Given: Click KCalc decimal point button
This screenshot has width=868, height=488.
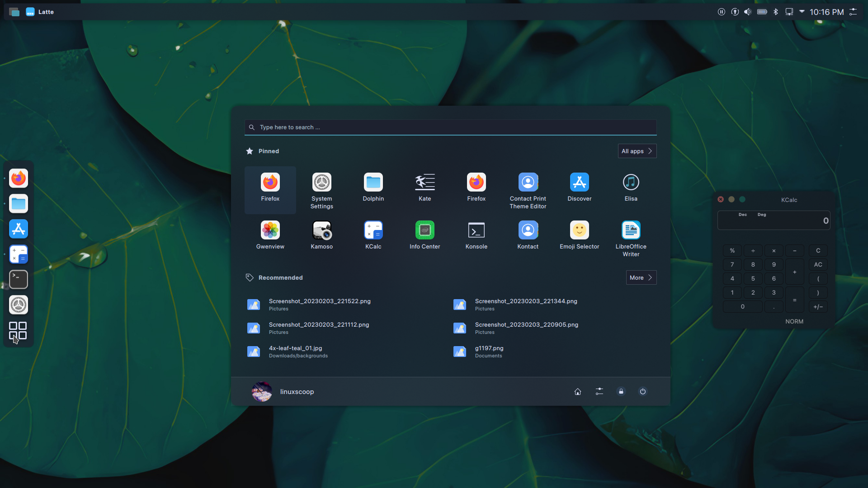Looking at the screenshot, I should [774, 307].
